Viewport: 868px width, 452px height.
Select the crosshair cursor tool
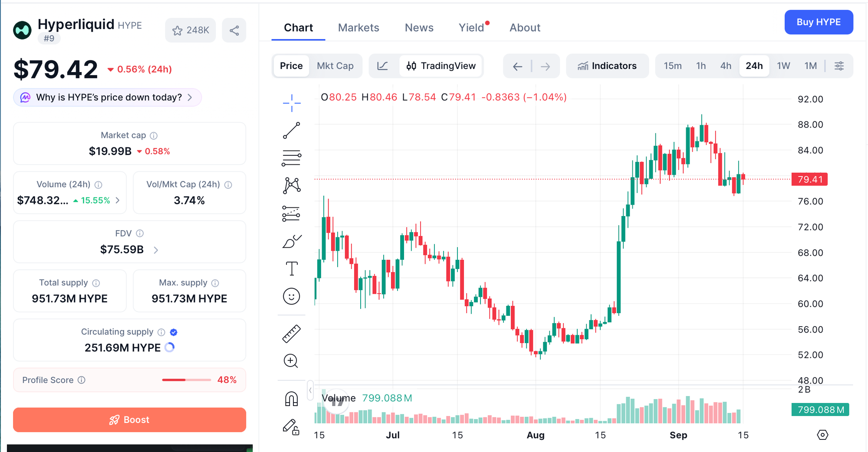coord(291,103)
